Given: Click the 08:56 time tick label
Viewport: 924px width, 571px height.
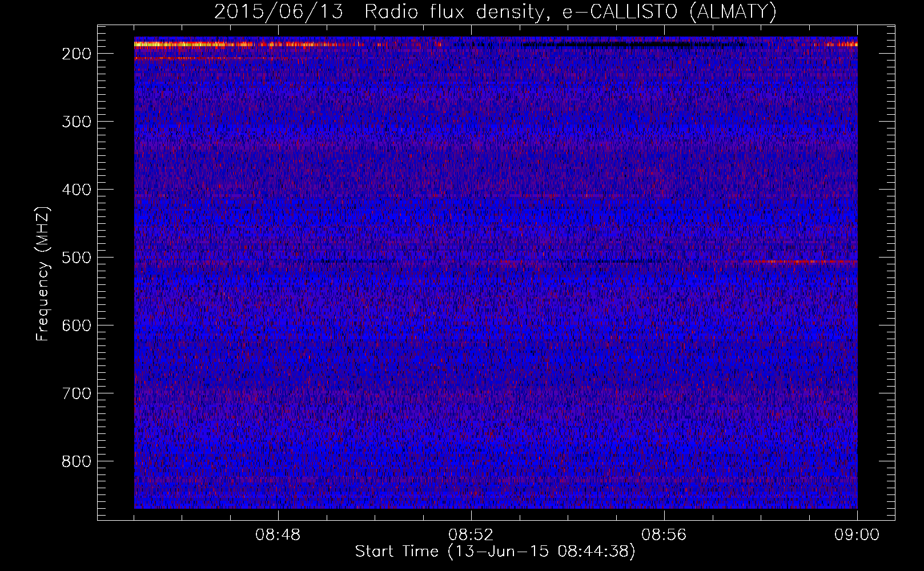Looking at the screenshot, I should [664, 535].
